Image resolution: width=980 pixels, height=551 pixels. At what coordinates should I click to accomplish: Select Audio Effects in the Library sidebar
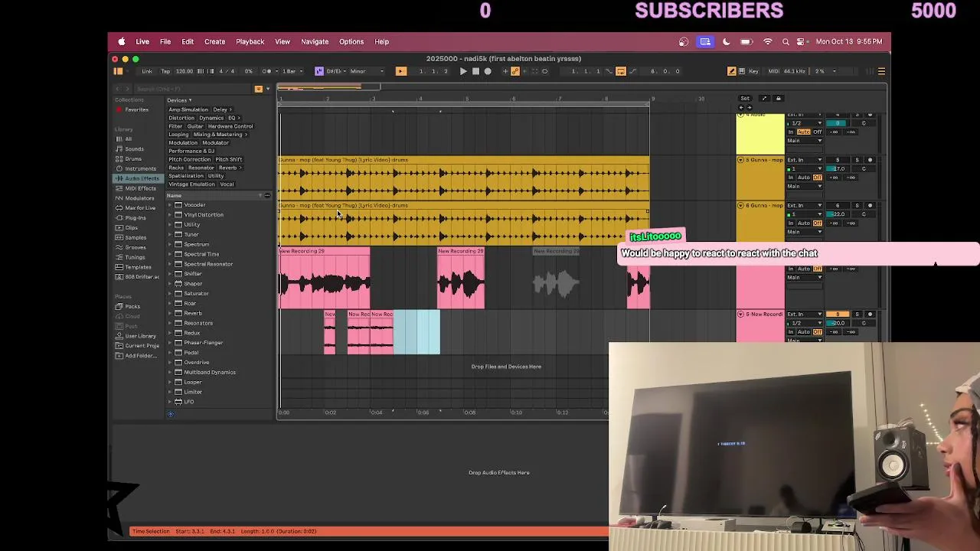[138, 178]
